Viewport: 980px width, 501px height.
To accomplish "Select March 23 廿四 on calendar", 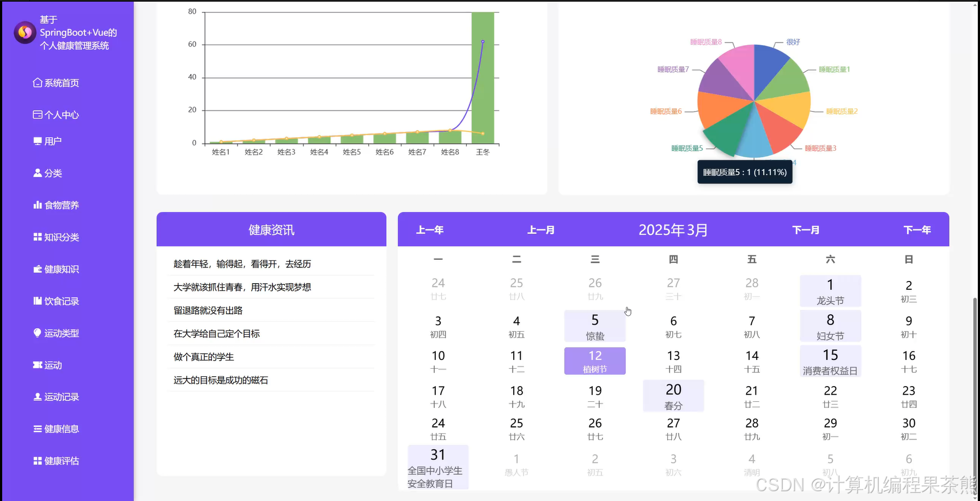I will coord(909,396).
